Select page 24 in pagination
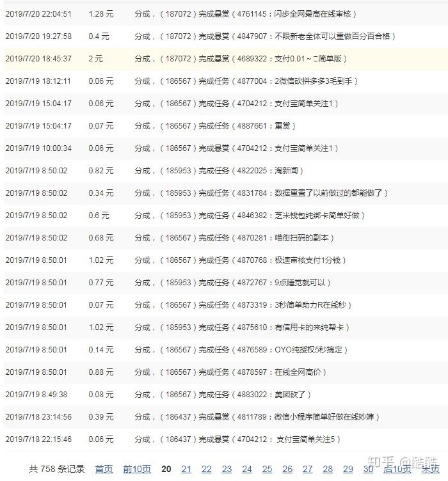The width and height of the screenshot is (448, 481). tap(247, 469)
